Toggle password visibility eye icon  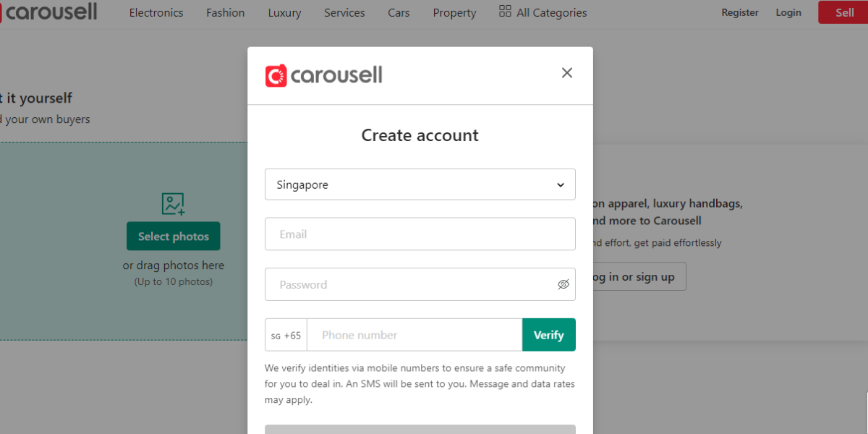(x=563, y=284)
